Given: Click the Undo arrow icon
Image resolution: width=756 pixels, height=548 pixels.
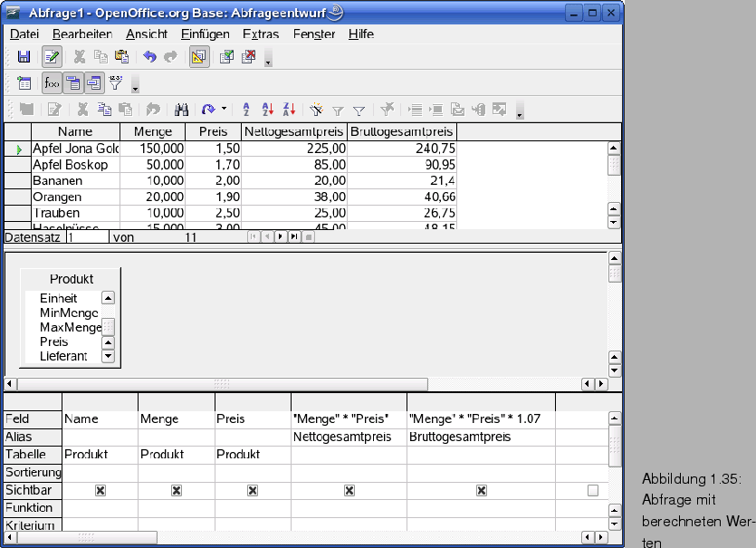Looking at the screenshot, I should [150, 57].
